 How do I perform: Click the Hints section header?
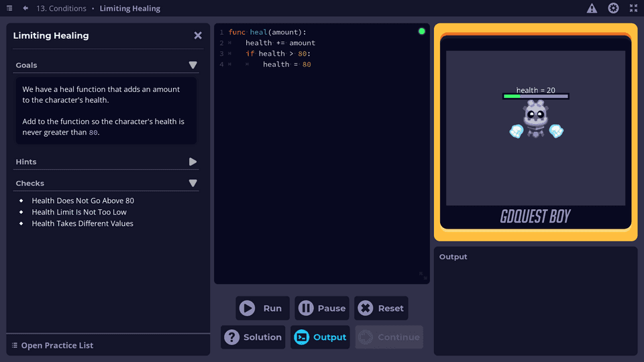(106, 162)
